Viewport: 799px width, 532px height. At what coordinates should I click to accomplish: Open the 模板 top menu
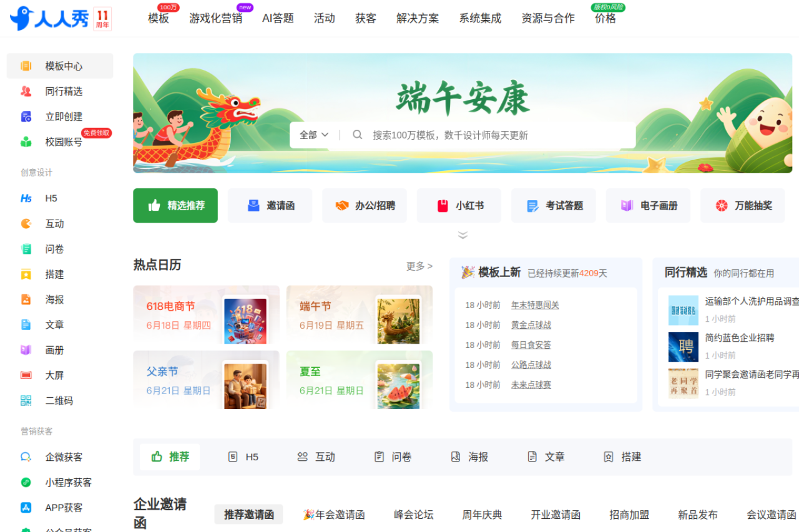tap(159, 18)
